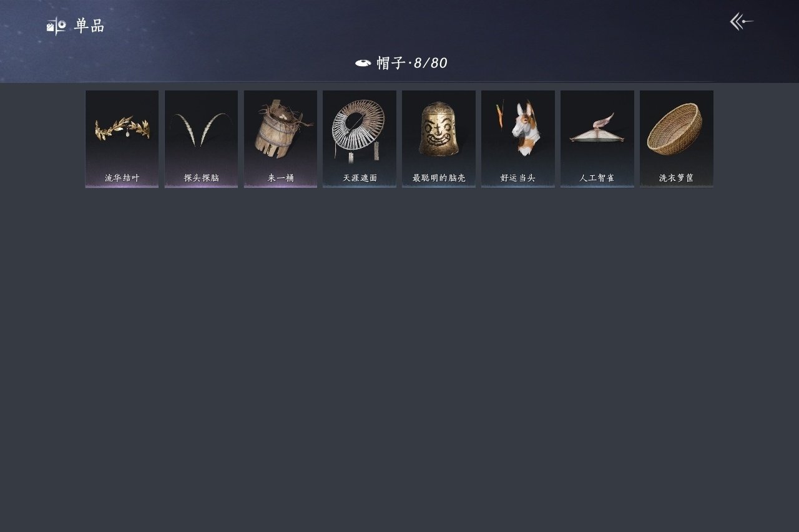The height and width of the screenshot is (532, 799).
Task: Click the 人工智雀 item label
Action: click(597, 178)
